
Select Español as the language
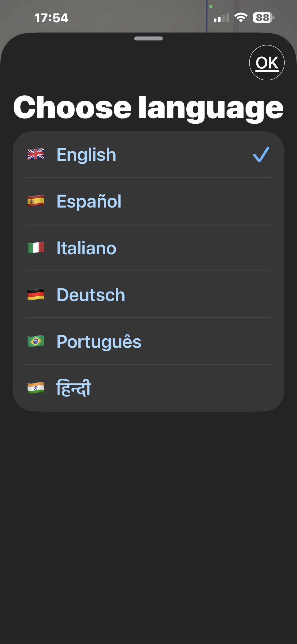pyautogui.click(x=89, y=201)
